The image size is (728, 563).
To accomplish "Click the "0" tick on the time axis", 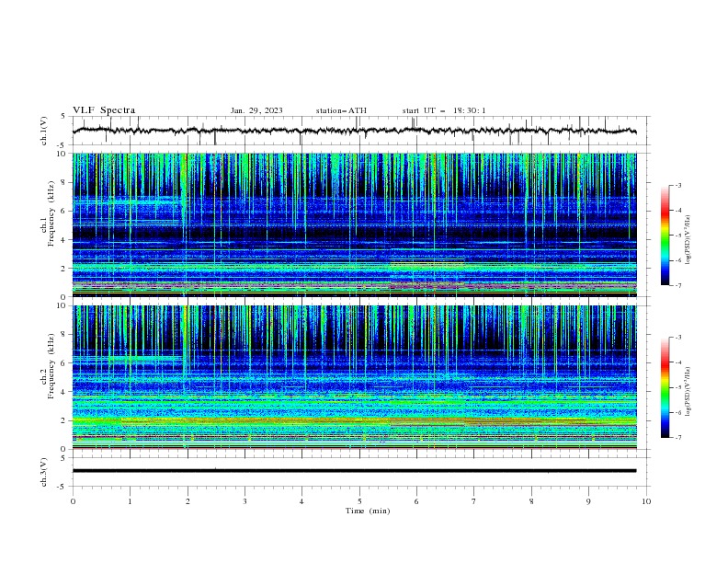I will pyautogui.click(x=73, y=501).
